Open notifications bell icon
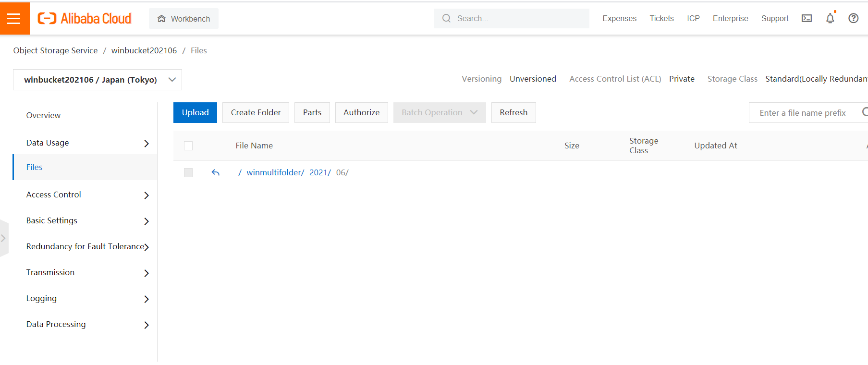 click(830, 18)
